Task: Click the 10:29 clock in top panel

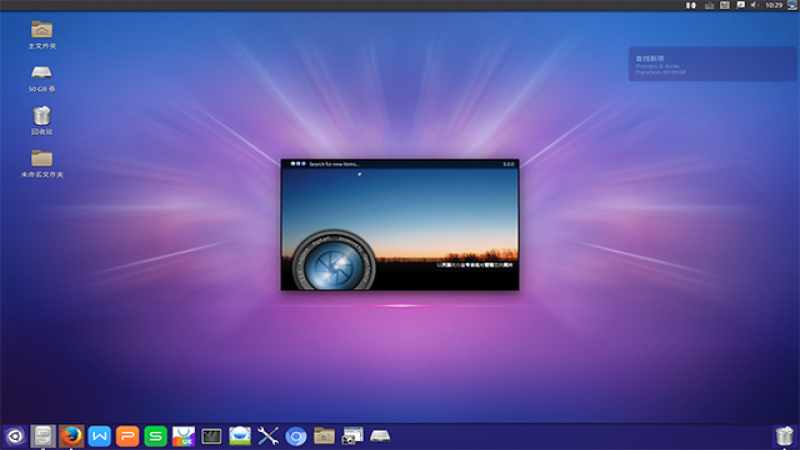Action: [x=773, y=5]
